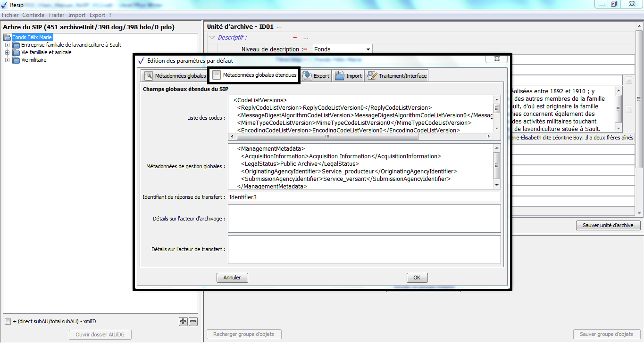The image size is (644, 343).
Task: Switch to the Import tab
Action: pyautogui.click(x=349, y=76)
